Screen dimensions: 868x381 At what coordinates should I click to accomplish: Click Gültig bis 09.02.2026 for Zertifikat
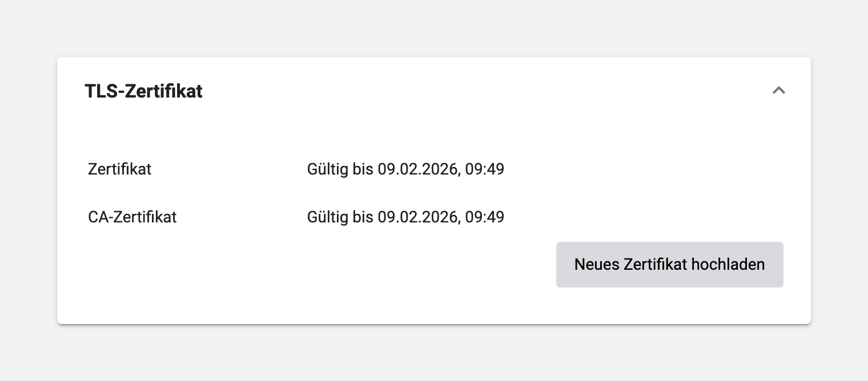(405, 169)
